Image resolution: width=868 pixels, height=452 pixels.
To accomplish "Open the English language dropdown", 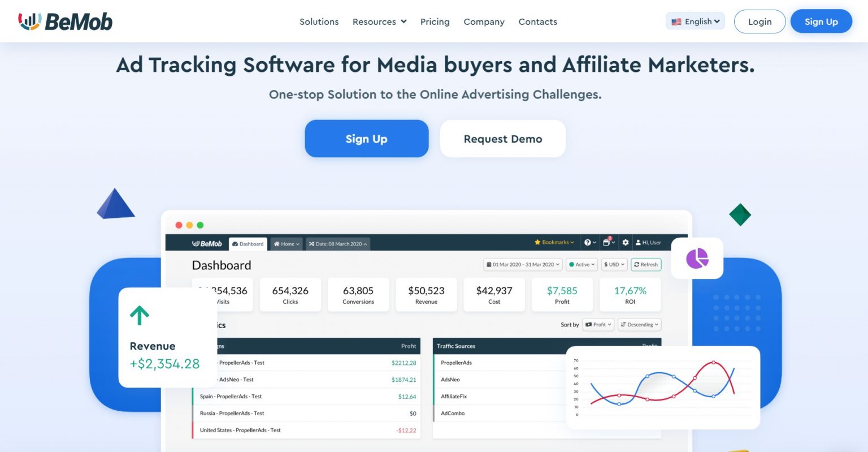I will click(x=695, y=21).
